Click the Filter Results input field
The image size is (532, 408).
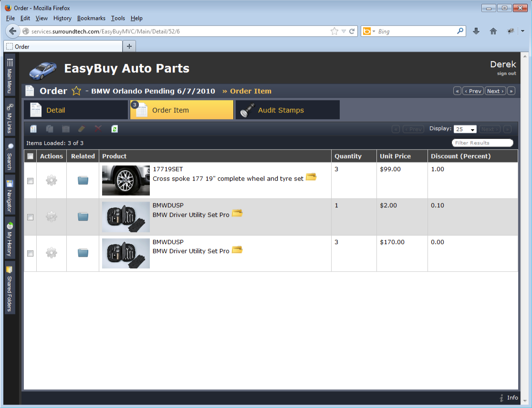(x=482, y=143)
